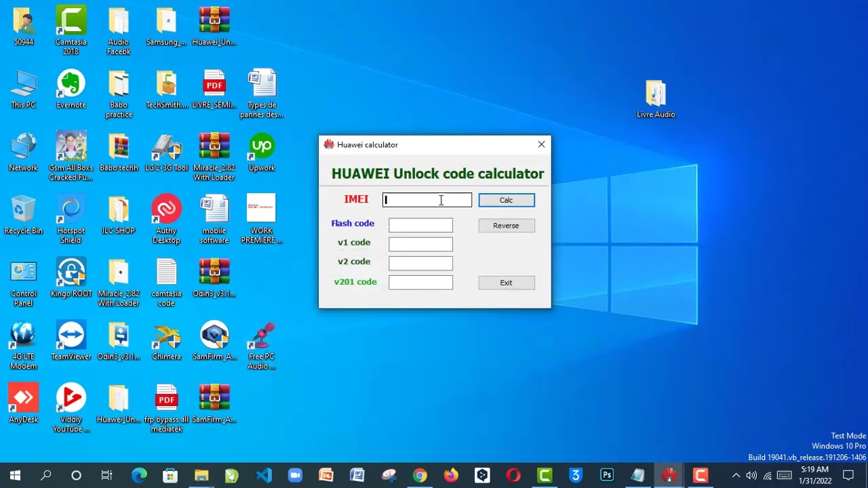Open Word from the taskbar
This screenshot has height=488, width=868.
pyautogui.click(x=357, y=475)
